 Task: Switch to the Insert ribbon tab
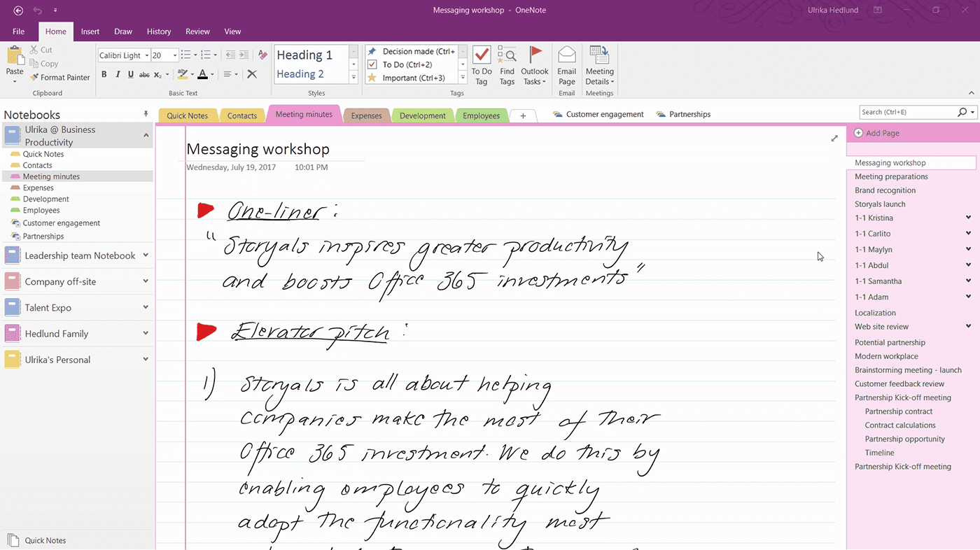coord(90,31)
